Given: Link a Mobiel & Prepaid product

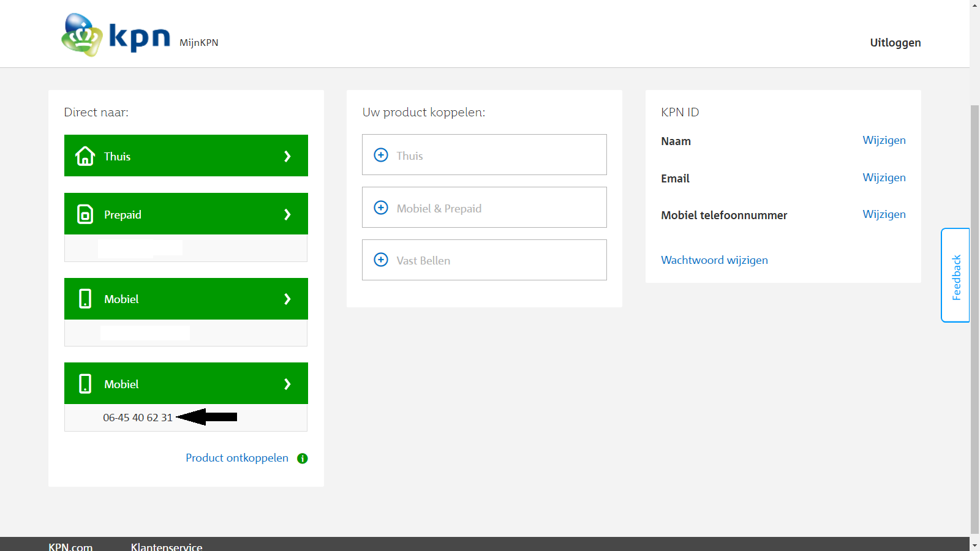Looking at the screenshot, I should (484, 208).
